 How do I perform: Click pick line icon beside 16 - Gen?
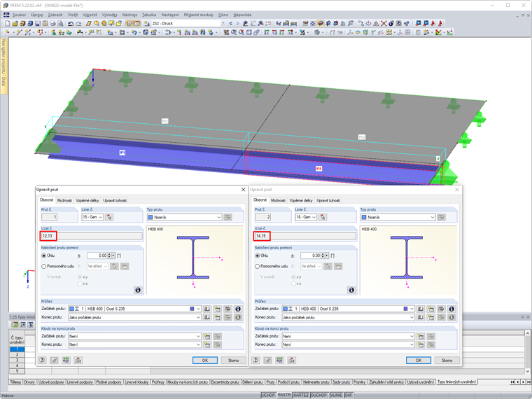[323, 217]
